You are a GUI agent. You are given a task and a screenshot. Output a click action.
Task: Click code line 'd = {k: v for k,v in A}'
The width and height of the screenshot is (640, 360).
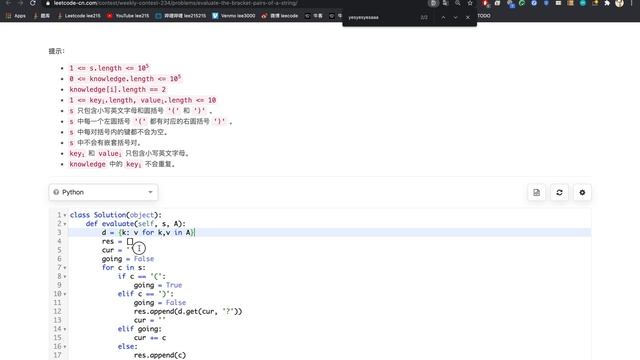pos(148,232)
